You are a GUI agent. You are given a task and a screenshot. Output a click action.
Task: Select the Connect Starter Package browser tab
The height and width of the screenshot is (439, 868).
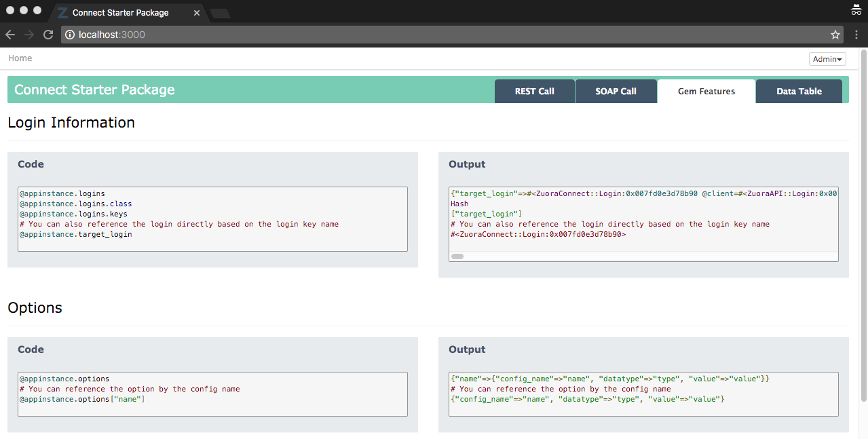click(x=129, y=13)
